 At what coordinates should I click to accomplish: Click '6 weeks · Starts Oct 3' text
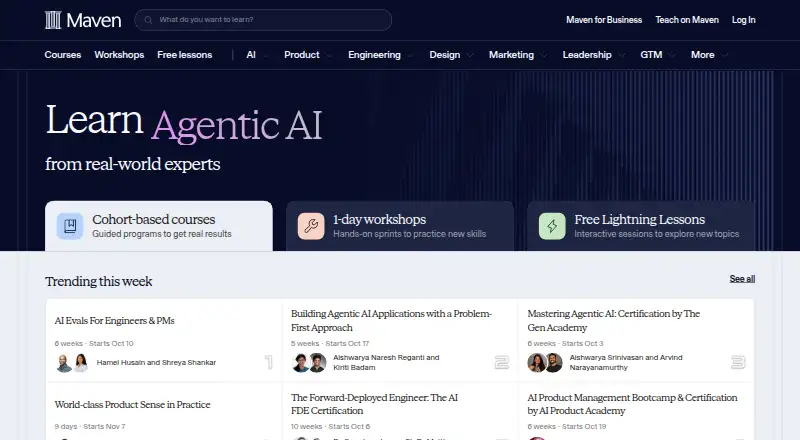point(565,344)
